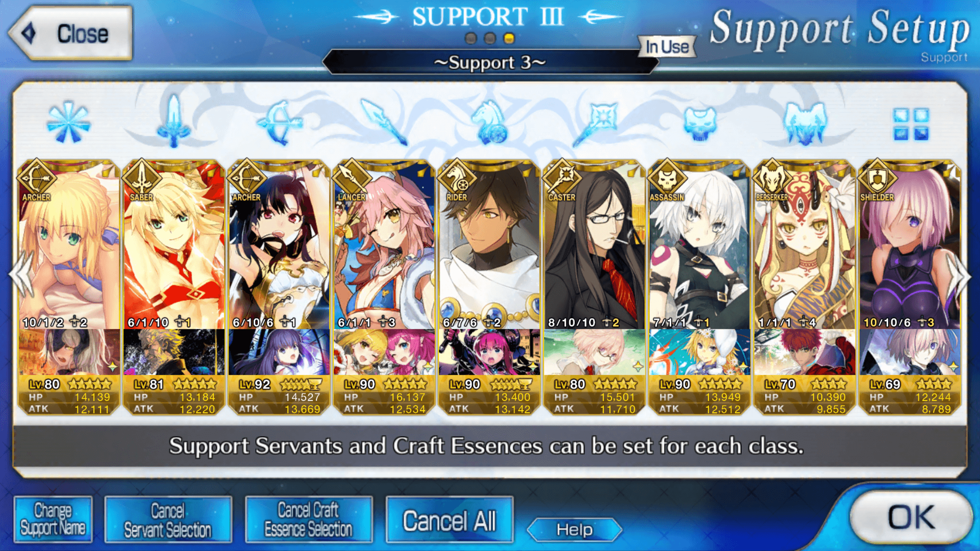Click Cancel Craft Essence Selection button

coord(308,520)
